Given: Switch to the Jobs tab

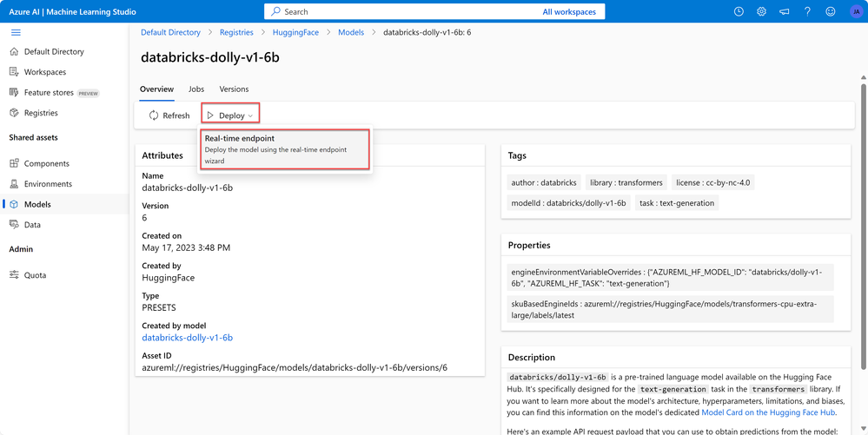Looking at the screenshot, I should coord(196,89).
